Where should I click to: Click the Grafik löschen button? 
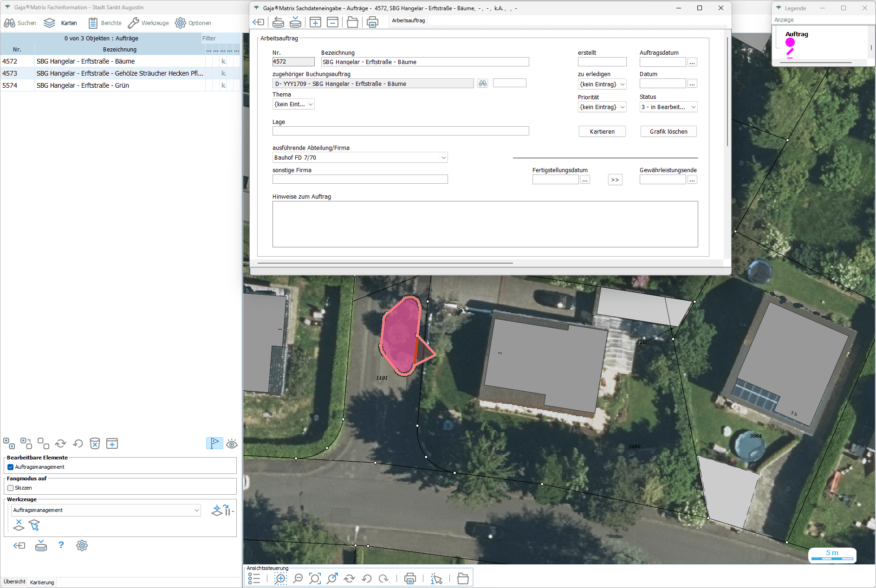click(668, 132)
